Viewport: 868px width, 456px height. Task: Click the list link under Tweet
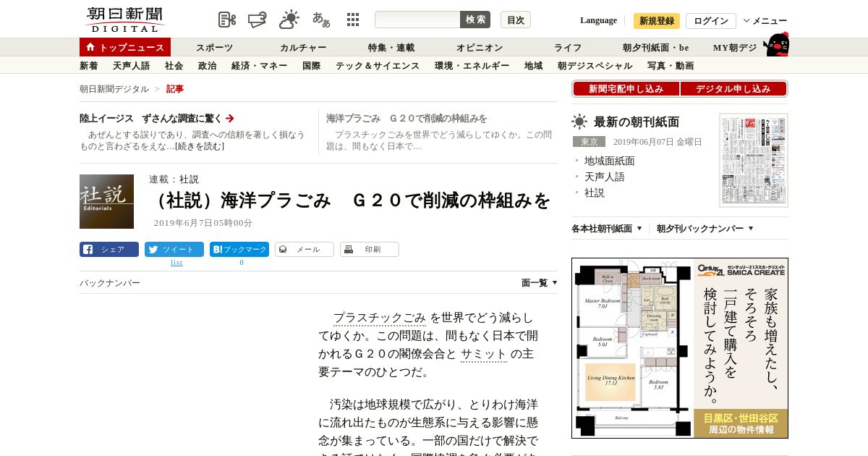coord(176,262)
